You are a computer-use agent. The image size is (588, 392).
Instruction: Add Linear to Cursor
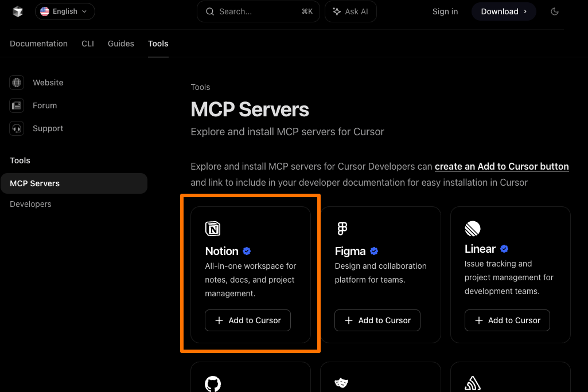(507, 320)
